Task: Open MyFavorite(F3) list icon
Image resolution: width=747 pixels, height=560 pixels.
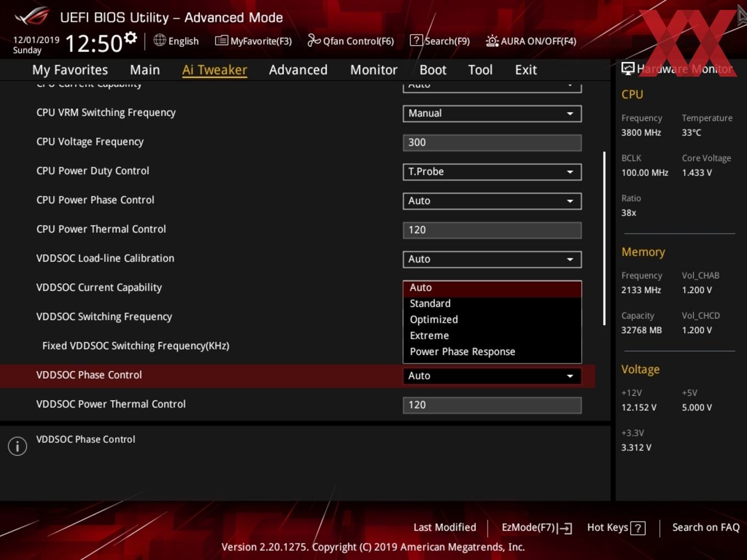Action: [221, 41]
